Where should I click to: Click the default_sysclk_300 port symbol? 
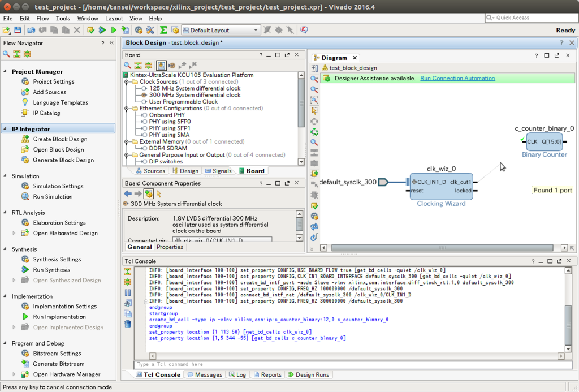[383, 182]
